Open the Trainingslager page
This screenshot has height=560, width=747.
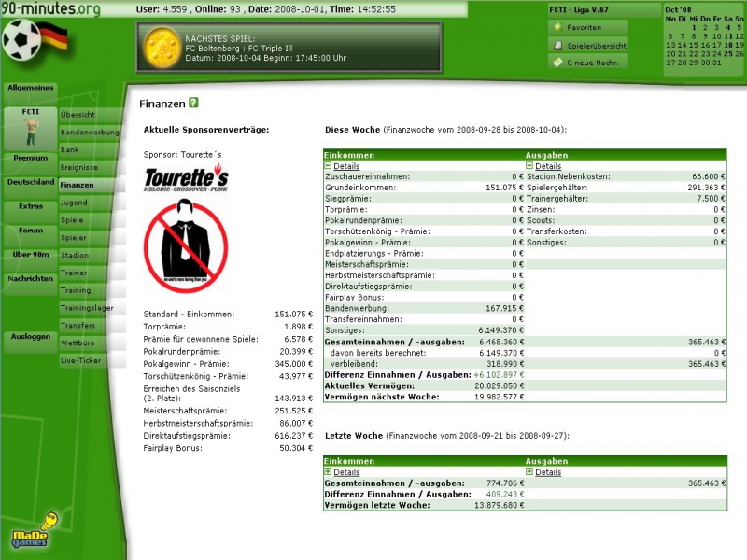tap(91, 308)
